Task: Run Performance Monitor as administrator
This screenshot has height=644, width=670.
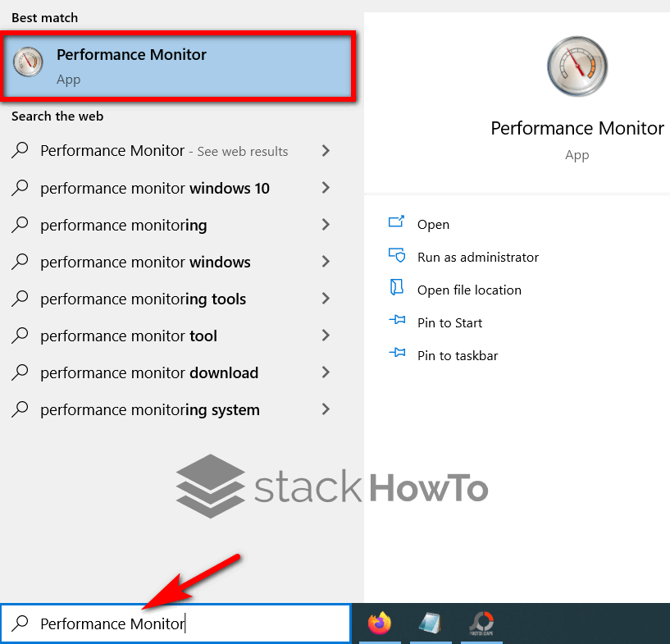Action: click(x=477, y=256)
